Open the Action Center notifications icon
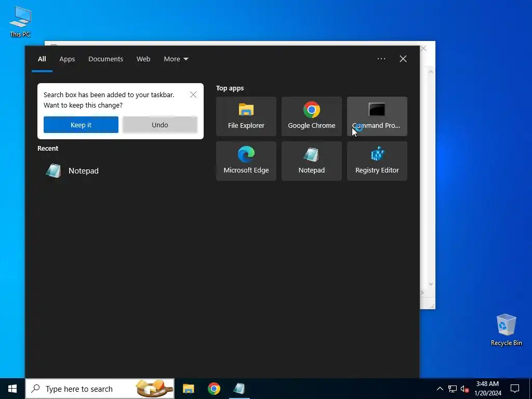Screen dimensions: 532x399 515,389
